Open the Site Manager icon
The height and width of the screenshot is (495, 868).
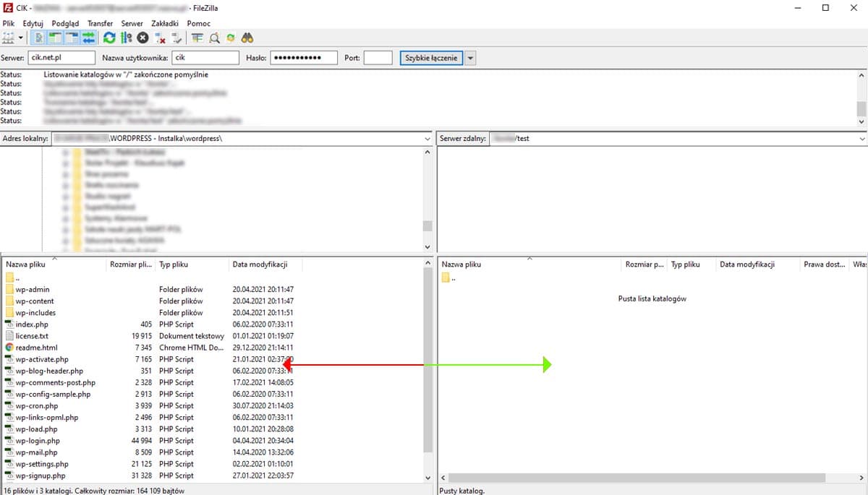tap(9, 38)
